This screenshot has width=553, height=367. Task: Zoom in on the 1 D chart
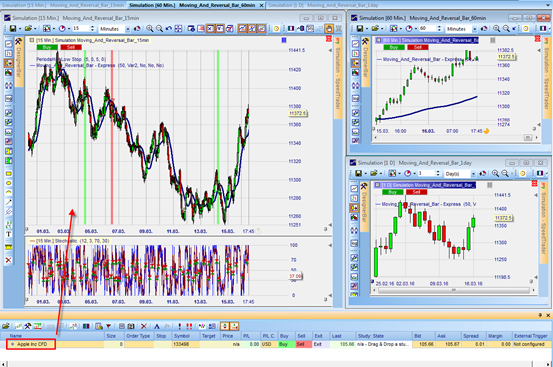click(x=496, y=173)
